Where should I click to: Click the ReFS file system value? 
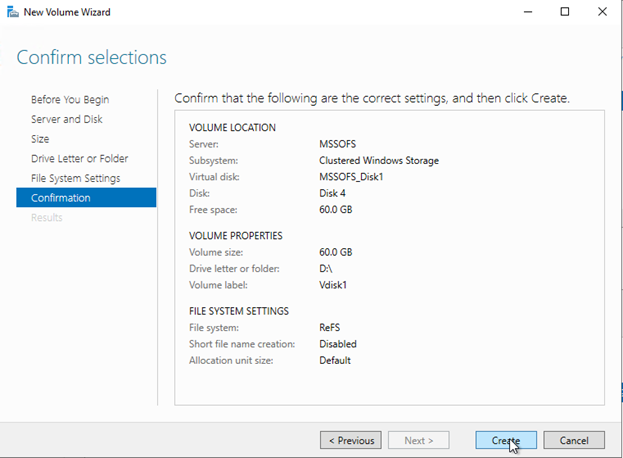(x=331, y=328)
